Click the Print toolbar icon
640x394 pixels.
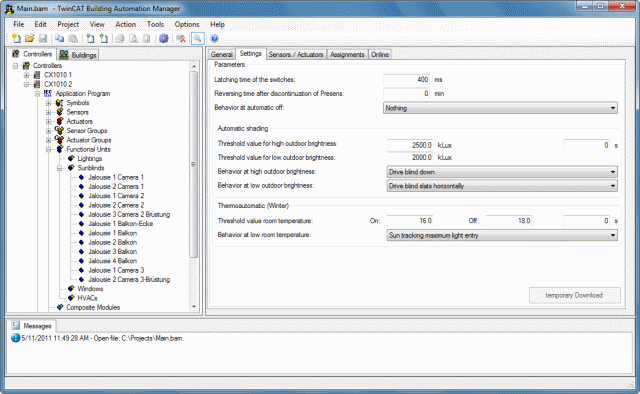tap(120, 38)
